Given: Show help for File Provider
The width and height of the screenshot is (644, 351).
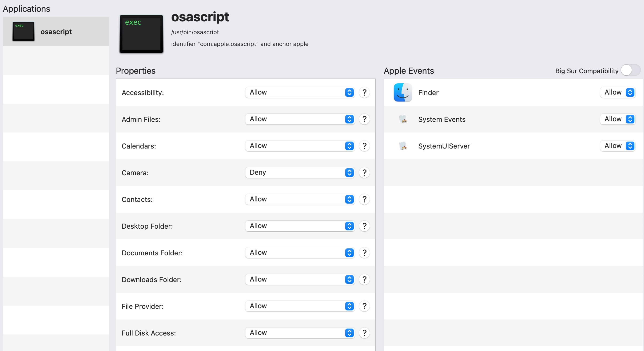Looking at the screenshot, I should [x=364, y=306].
